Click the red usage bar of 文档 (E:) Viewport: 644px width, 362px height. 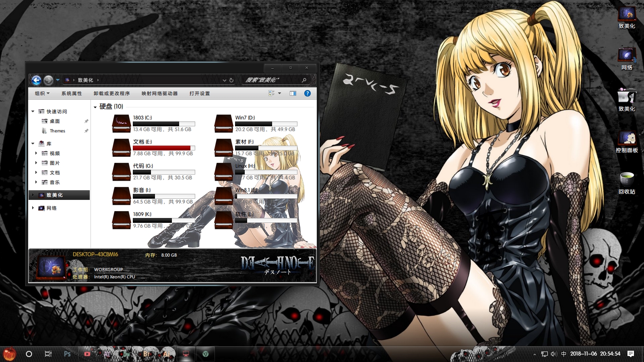(164, 148)
